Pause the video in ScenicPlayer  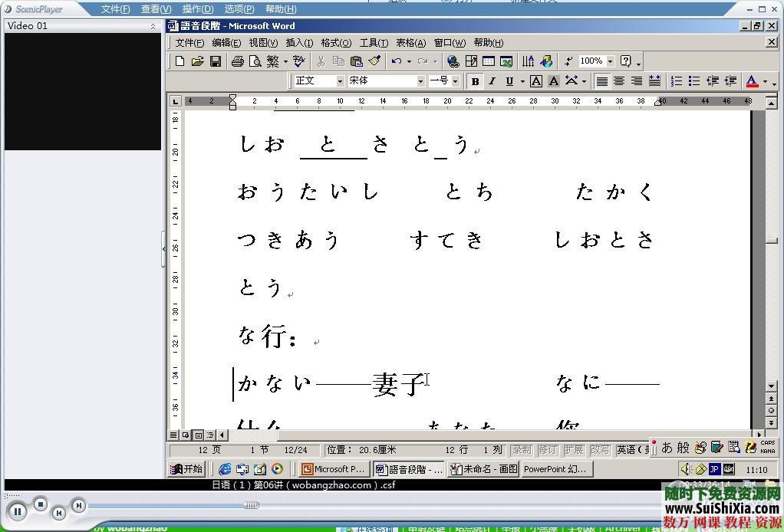click(18, 511)
